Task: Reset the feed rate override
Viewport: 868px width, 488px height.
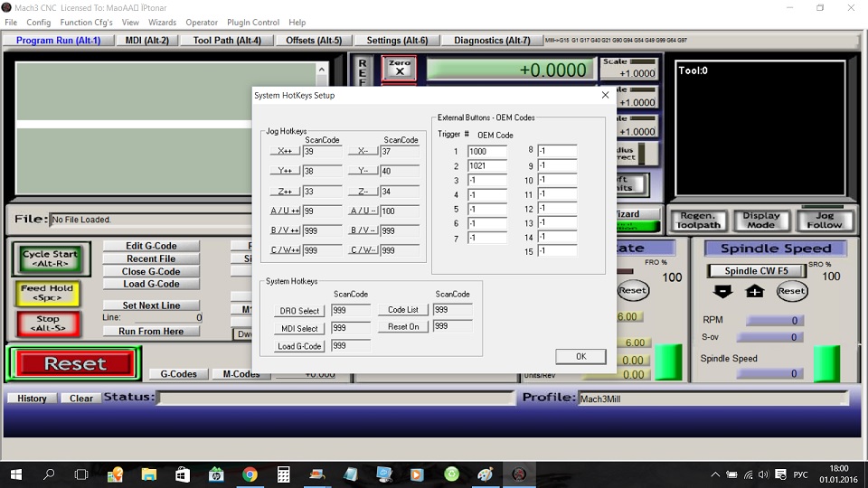Action: click(633, 290)
